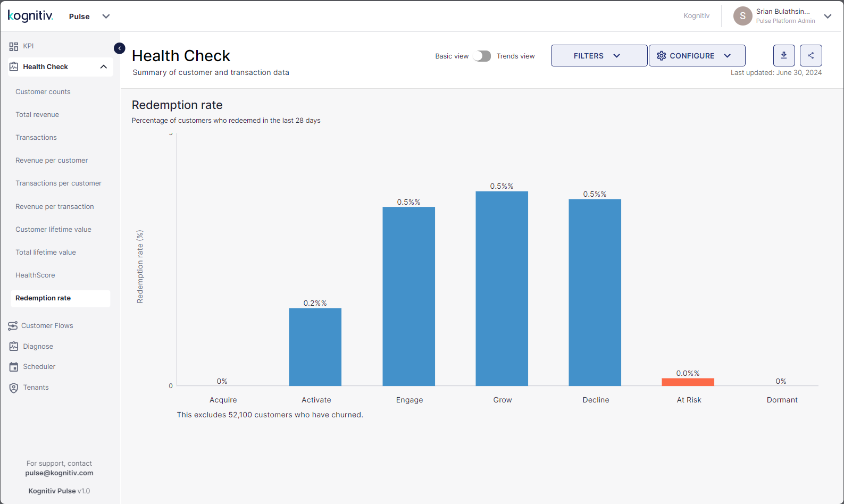Click the Kognitiv logo
Image resolution: width=844 pixels, height=504 pixels.
click(30, 16)
